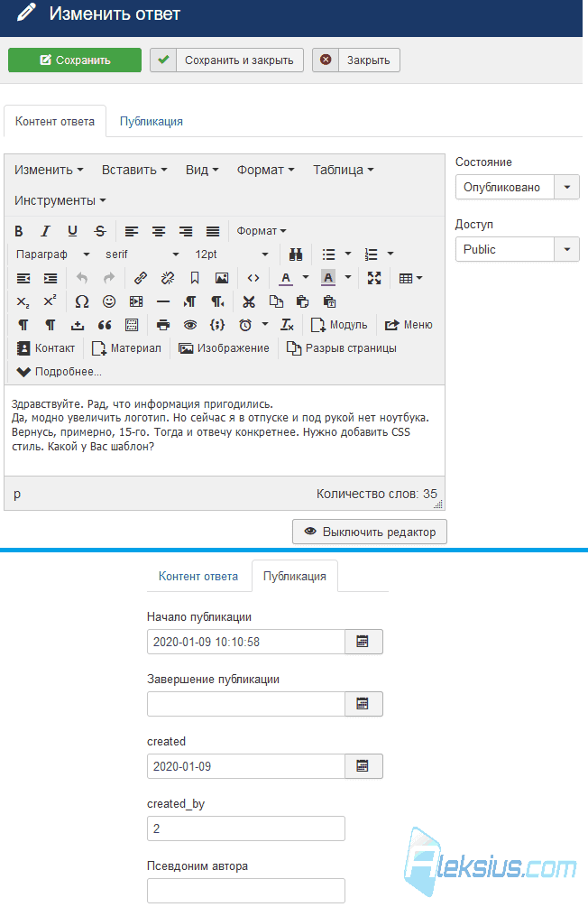Open the Вставить menu
This screenshot has height=907, width=588.
[134, 170]
